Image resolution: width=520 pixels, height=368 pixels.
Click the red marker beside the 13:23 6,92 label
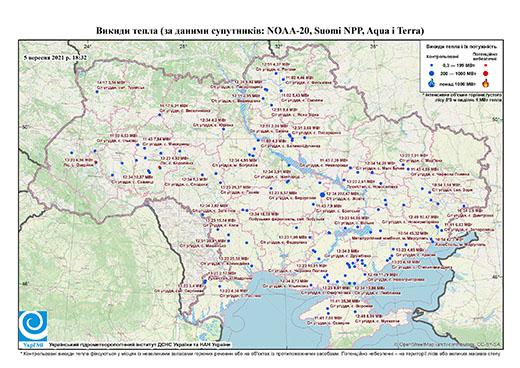tap(160, 167)
